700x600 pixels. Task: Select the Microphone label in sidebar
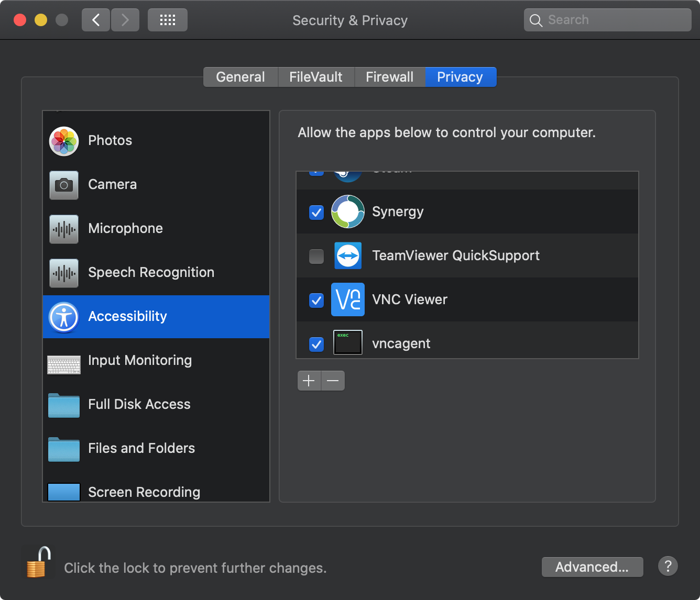click(x=126, y=228)
